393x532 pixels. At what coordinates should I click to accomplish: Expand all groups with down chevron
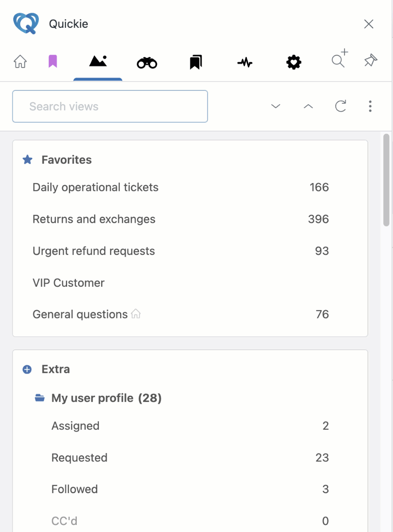[276, 106]
